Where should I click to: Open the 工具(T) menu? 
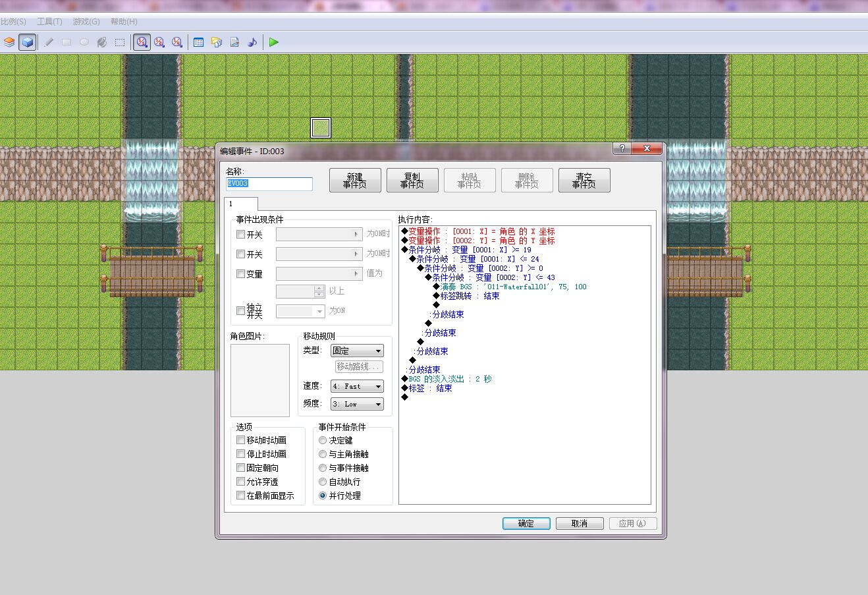tap(49, 22)
